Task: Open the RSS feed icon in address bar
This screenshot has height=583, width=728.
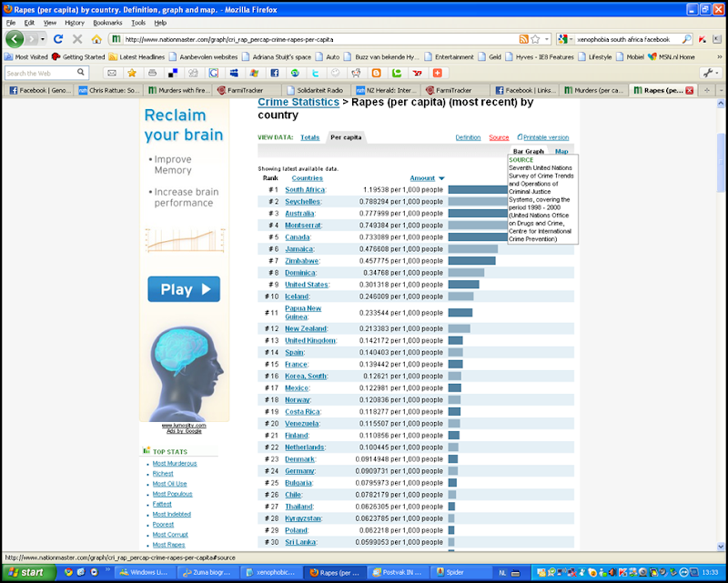Action: point(524,39)
